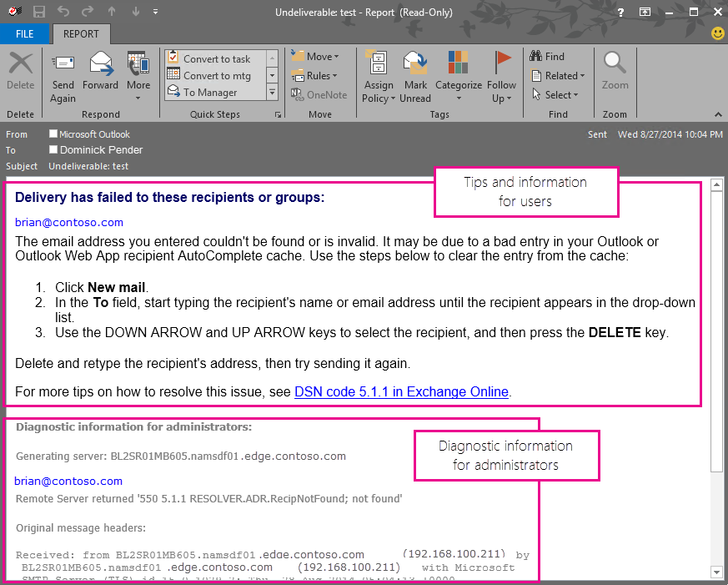The height and width of the screenshot is (585, 728).
Task: Open DSN code 5.1.1 in Exchange Online link
Action: (x=401, y=391)
